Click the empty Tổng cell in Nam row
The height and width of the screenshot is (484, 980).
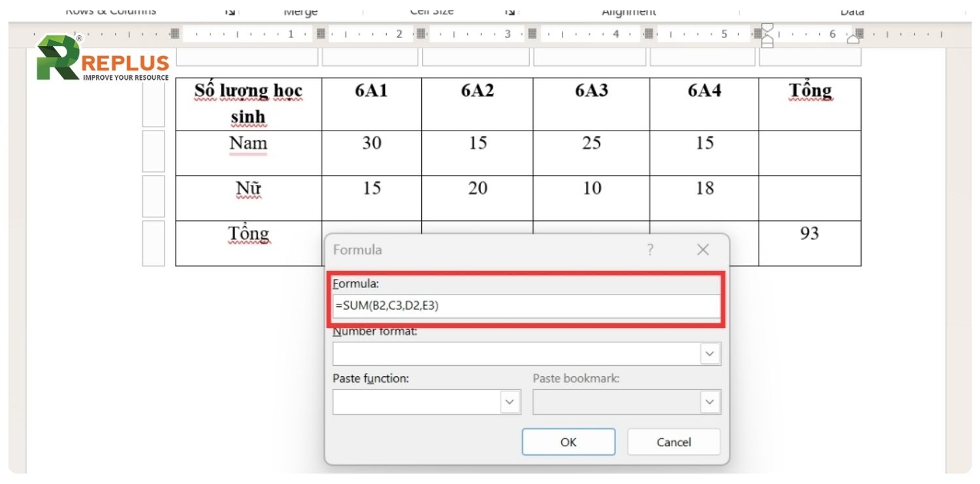tap(809, 153)
